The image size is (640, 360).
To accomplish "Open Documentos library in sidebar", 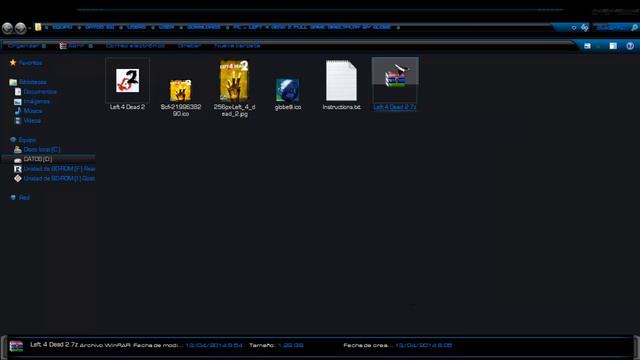I will [x=40, y=92].
